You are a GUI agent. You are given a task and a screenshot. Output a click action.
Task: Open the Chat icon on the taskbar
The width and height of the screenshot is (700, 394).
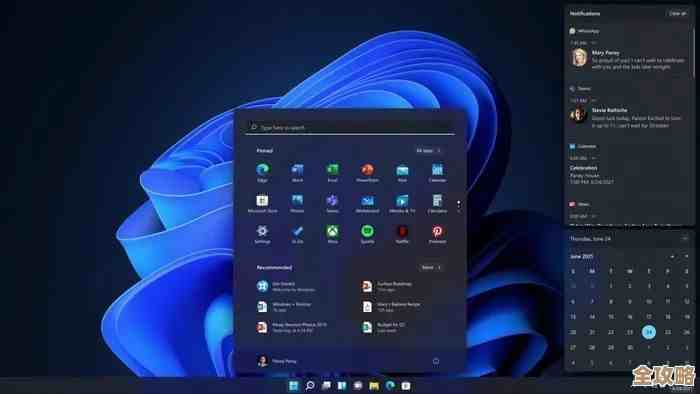358,386
